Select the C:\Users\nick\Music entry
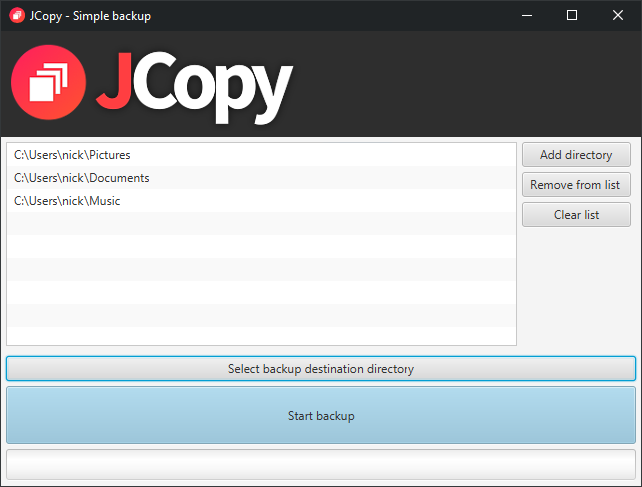The width and height of the screenshot is (642, 487). [261, 201]
